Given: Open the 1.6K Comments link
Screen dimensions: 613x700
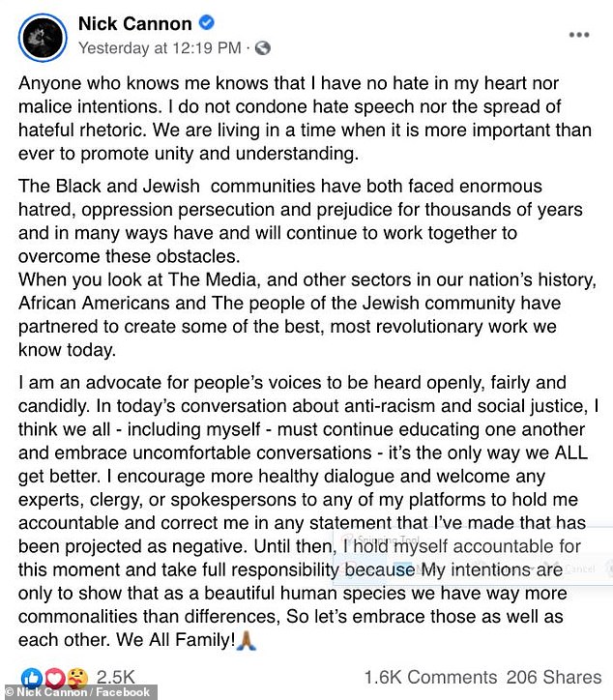Looking at the screenshot, I should [430, 677].
